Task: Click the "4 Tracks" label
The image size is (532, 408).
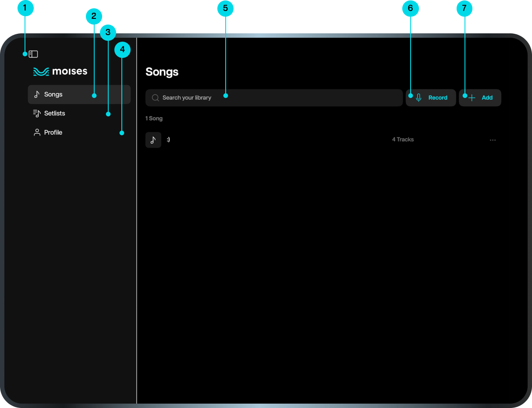Action: (403, 140)
